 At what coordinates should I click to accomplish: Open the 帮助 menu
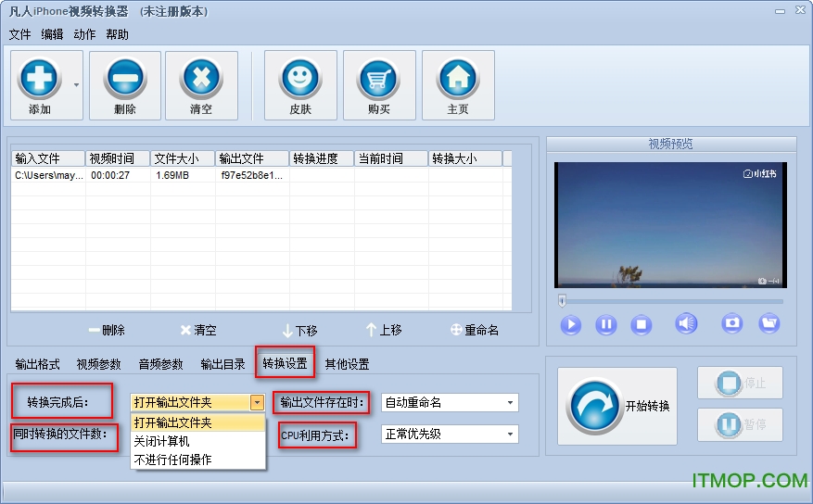(x=117, y=34)
